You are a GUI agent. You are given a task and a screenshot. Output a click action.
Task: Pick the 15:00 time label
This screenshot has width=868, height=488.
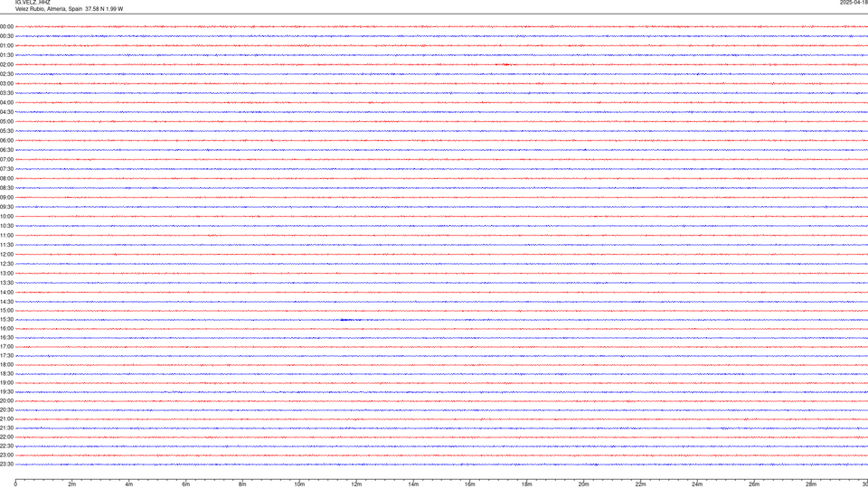(6, 310)
